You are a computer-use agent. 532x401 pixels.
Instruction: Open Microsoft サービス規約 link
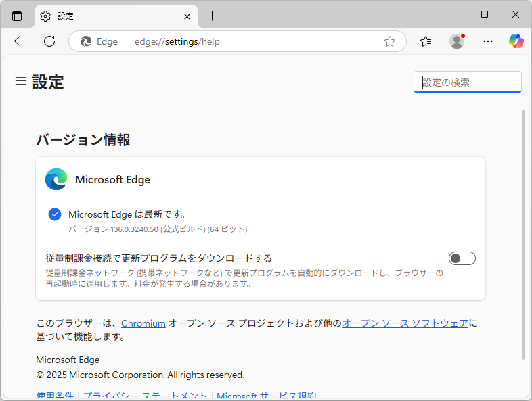click(x=267, y=396)
